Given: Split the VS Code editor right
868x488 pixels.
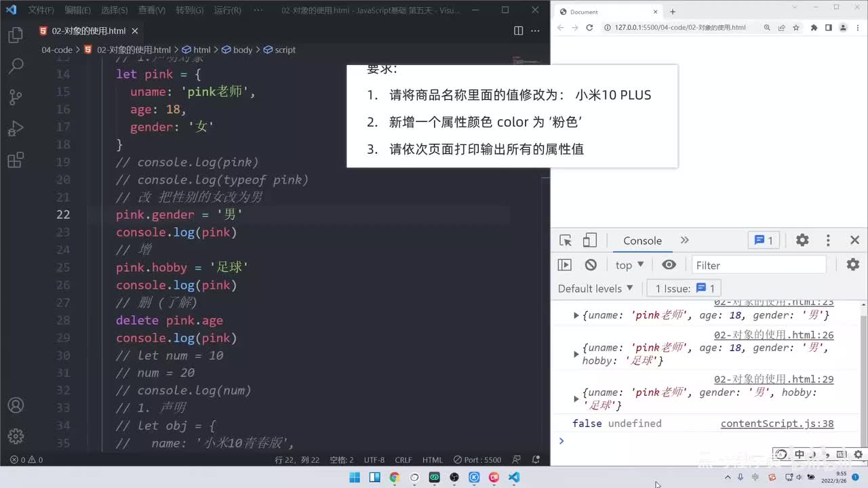Looking at the screenshot, I should pyautogui.click(x=518, y=30).
